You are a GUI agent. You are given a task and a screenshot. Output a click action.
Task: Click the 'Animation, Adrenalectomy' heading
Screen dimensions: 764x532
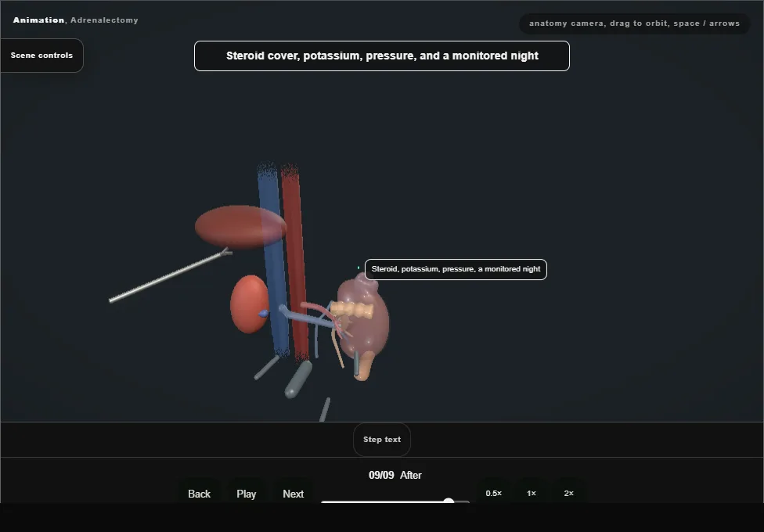pos(75,20)
